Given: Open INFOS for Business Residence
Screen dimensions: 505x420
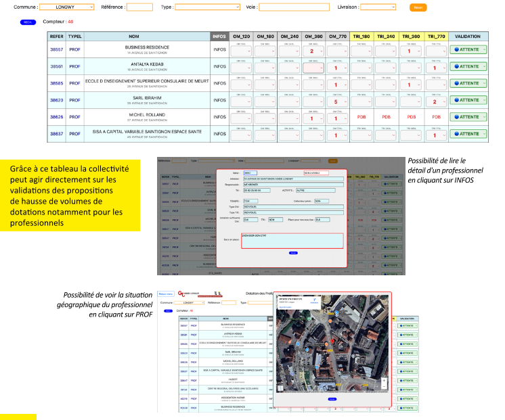Looking at the screenshot, I should (x=219, y=50).
